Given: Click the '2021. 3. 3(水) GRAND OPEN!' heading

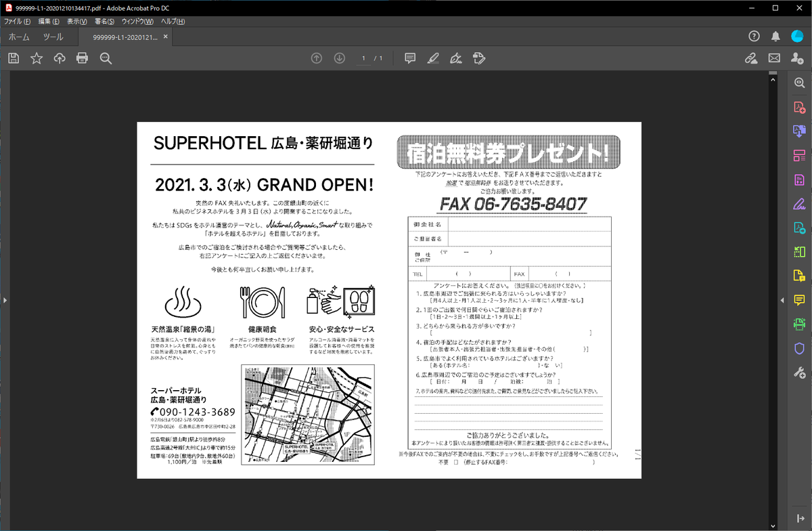Looking at the screenshot, I should pos(265,184).
